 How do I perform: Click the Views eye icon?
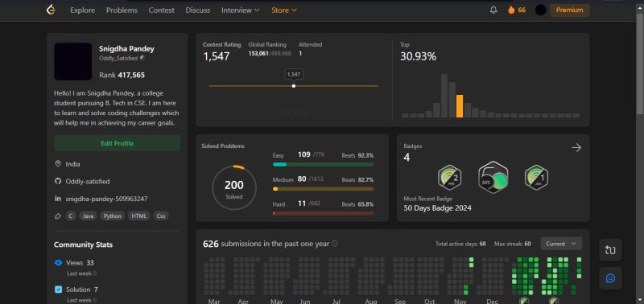coord(58,262)
